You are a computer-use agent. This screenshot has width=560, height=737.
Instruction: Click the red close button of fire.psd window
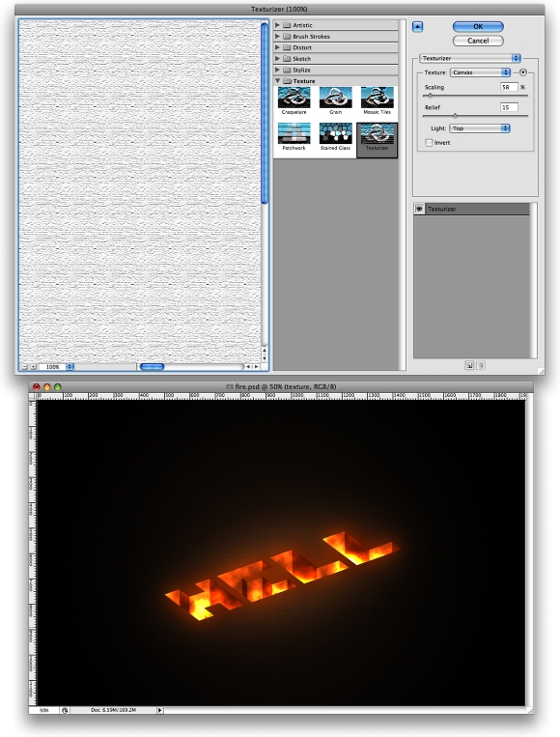[36, 386]
